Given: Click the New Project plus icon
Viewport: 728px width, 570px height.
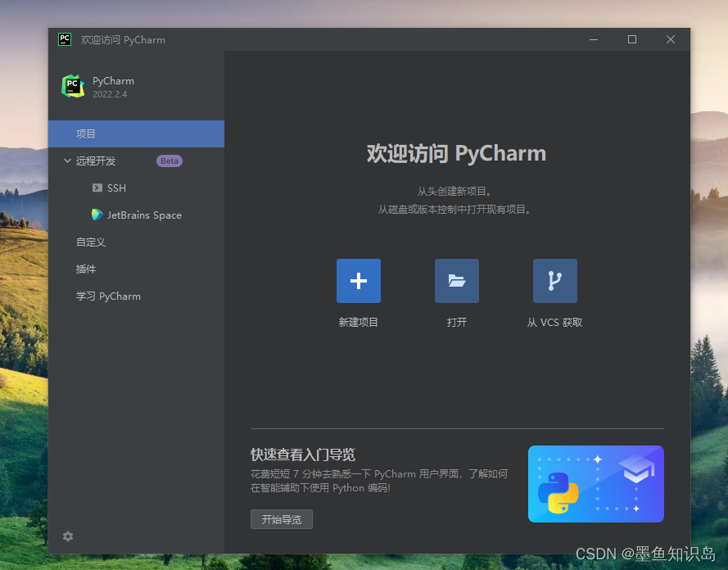Looking at the screenshot, I should coord(359,281).
